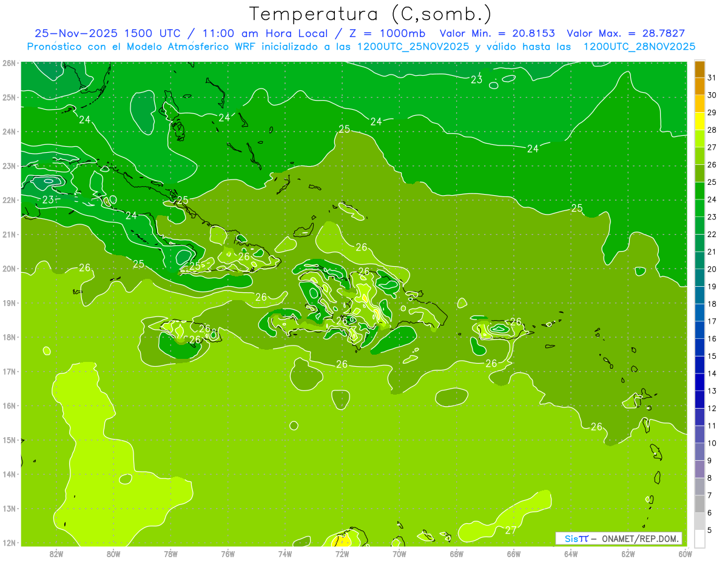This screenshot has height=562, width=728.
Task: Click the "62W" longitude axis label
Action: [x=628, y=554]
